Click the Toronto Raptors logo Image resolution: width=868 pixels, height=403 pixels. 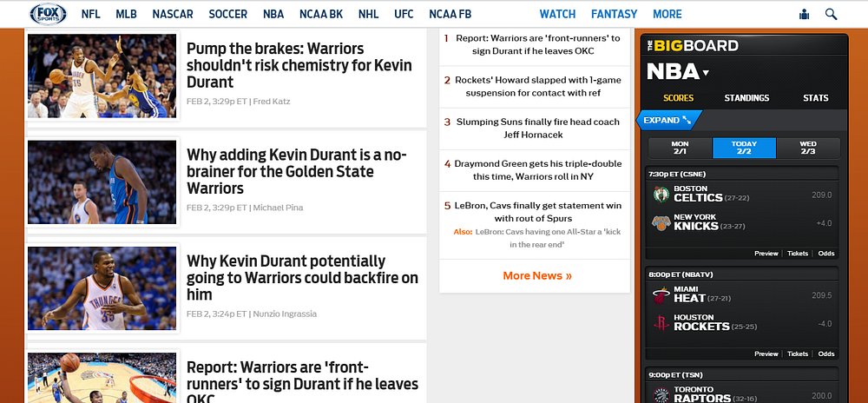click(x=661, y=394)
